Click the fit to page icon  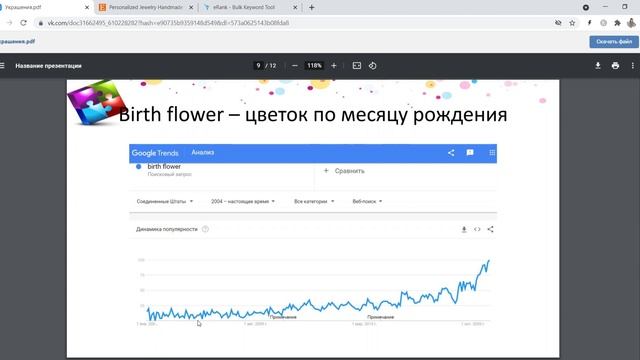357,66
